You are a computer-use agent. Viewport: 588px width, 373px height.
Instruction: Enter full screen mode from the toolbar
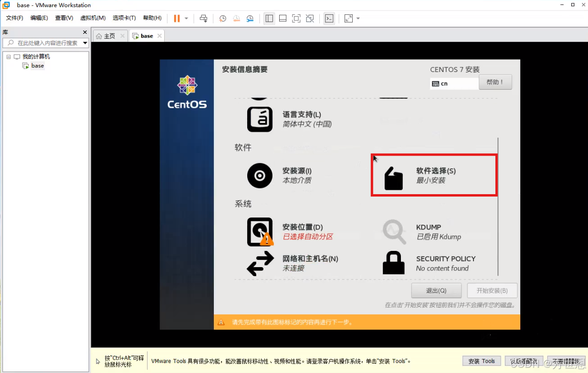click(x=296, y=18)
